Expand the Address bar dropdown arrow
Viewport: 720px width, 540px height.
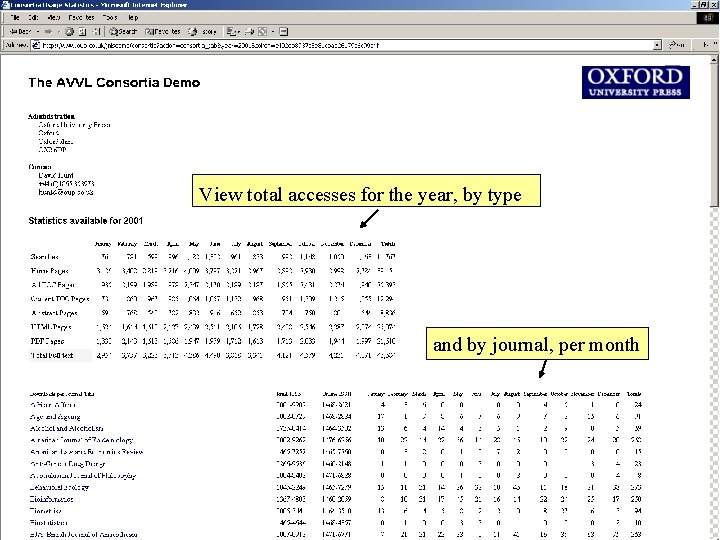point(657,45)
